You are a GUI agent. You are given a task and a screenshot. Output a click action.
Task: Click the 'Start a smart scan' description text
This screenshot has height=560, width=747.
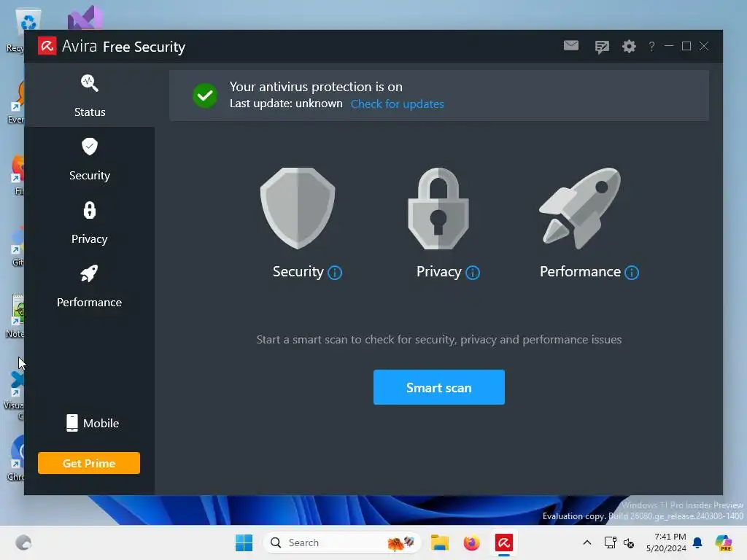[438, 340]
